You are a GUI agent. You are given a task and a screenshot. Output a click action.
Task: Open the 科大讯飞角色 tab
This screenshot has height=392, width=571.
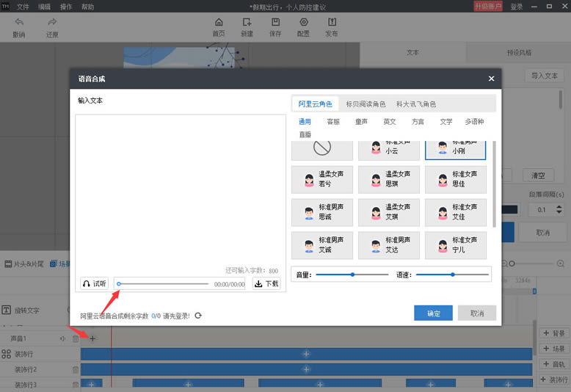(x=416, y=104)
